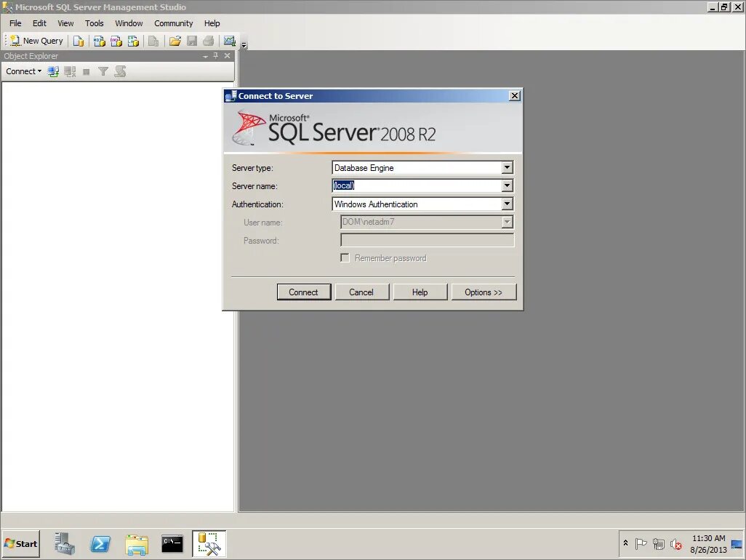Launch PowerShell from taskbar

(100, 544)
